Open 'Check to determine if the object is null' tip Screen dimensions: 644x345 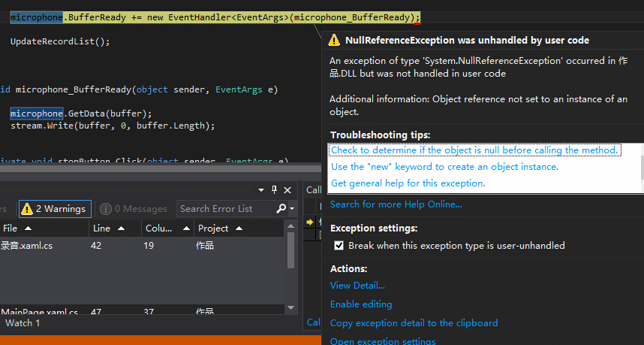[474, 150]
